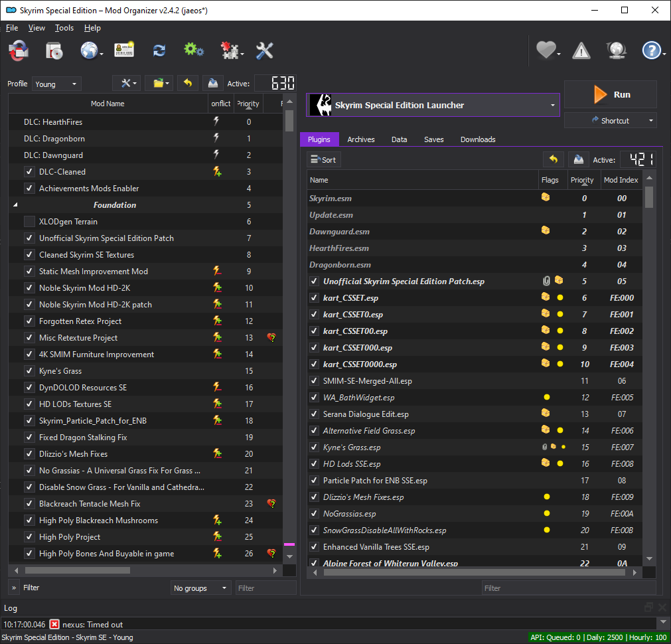671x644 pixels.
Task: Switch to the Data tab
Action: click(x=399, y=139)
